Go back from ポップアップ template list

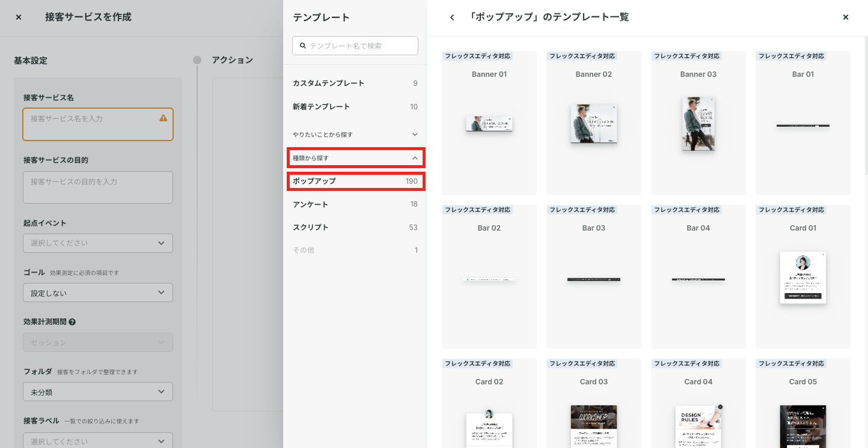[452, 17]
